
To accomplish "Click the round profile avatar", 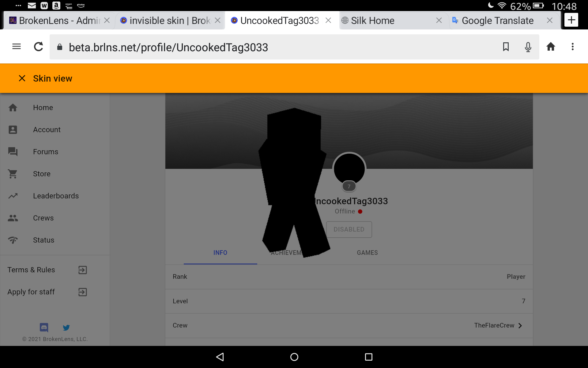I will [349, 169].
